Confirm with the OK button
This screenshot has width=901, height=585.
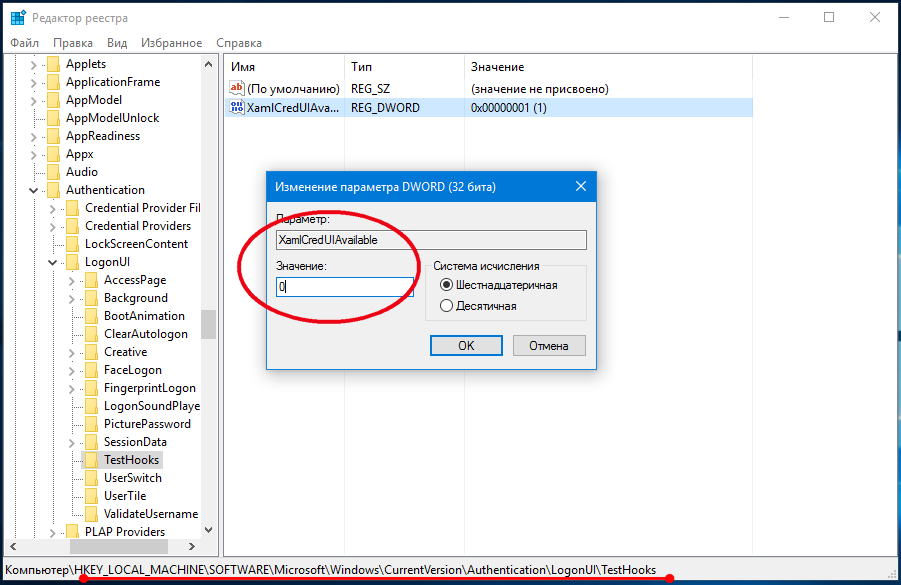click(466, 345)
